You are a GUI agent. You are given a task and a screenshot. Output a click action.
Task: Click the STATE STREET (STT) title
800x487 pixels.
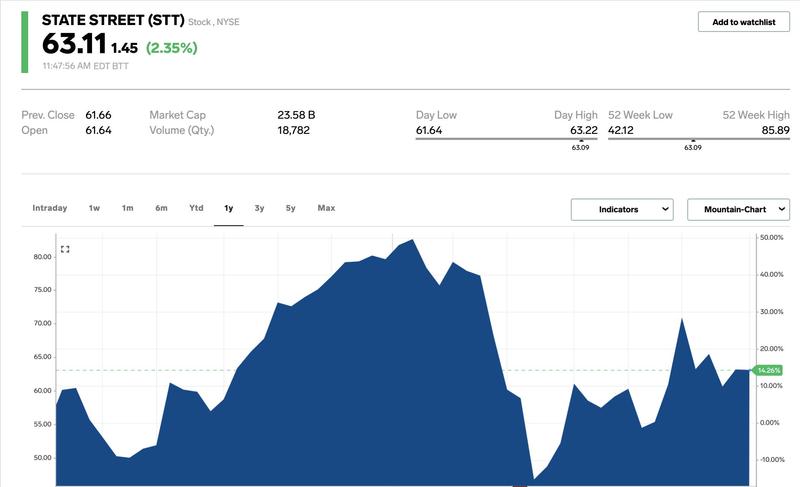coord(113,20)
